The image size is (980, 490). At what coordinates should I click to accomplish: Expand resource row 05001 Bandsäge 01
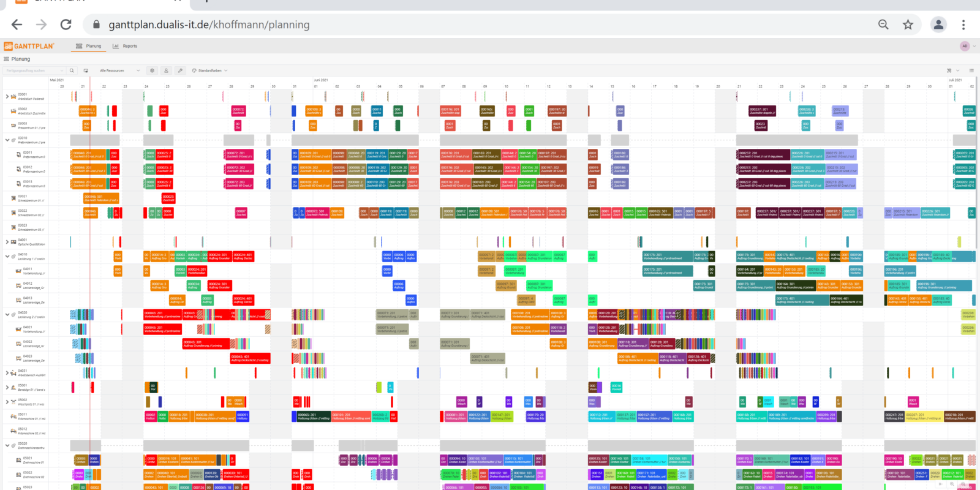click(7, 387)
